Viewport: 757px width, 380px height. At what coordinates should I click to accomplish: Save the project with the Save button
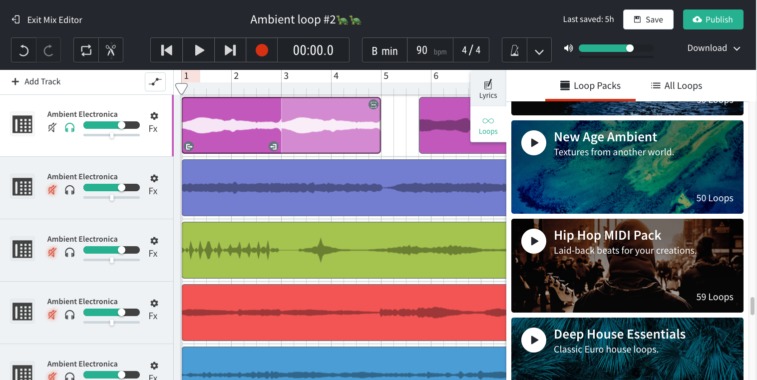tap(648, 20)
